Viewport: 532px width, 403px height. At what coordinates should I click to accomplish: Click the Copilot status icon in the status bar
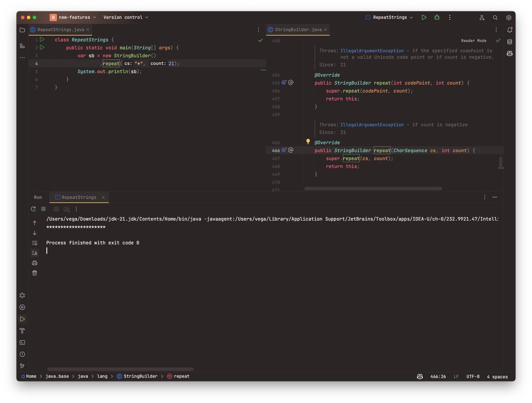coord(420,376)
